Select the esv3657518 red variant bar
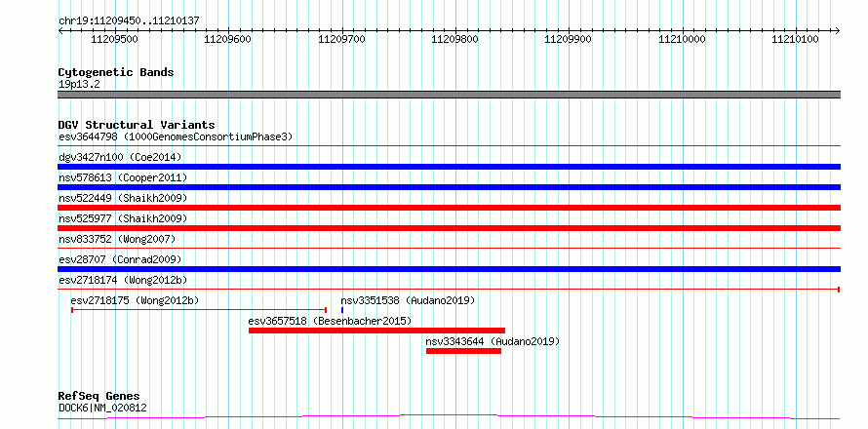This screenshot has width=868, height=429. click(376, 331)
